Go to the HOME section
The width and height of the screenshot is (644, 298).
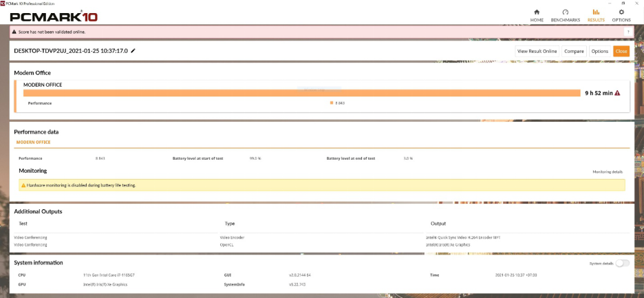pyautogui.click(x=537, y=15)
